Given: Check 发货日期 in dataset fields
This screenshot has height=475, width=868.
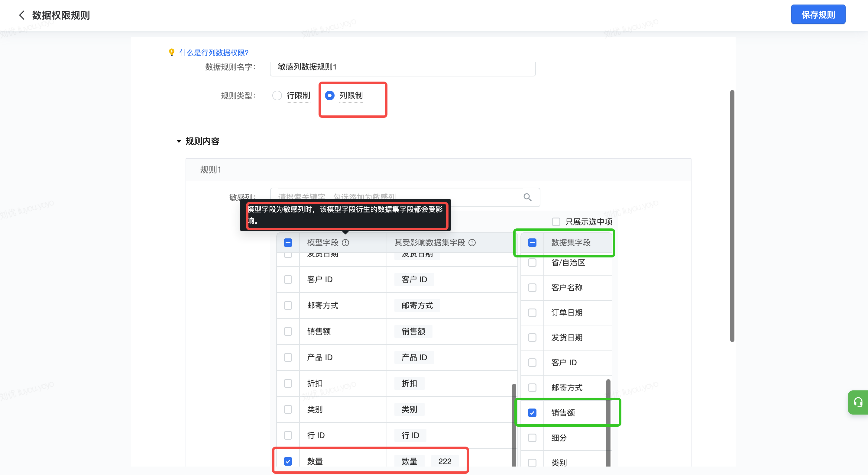Looking at the screenshot, I should [532, 337].
